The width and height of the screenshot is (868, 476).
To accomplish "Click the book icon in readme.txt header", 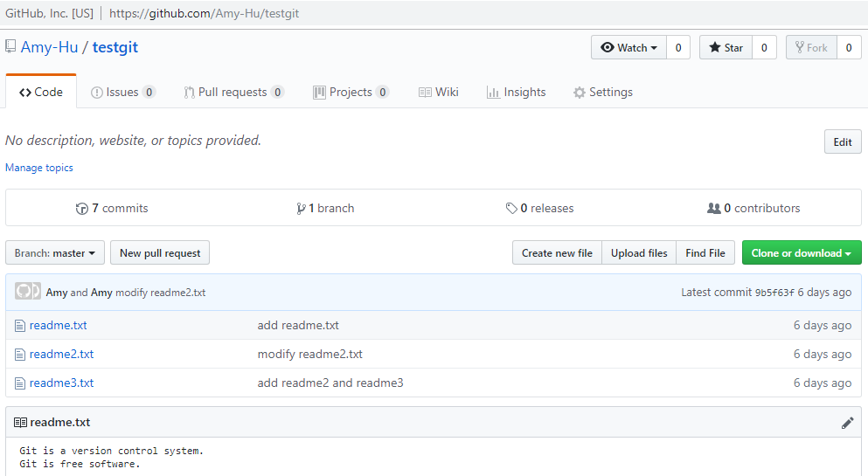I will tap(20, 423).
